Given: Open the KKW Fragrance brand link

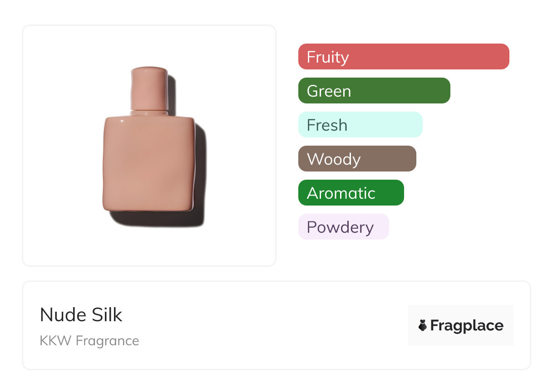Looking at the screenshot, I should tap(89, 340).
